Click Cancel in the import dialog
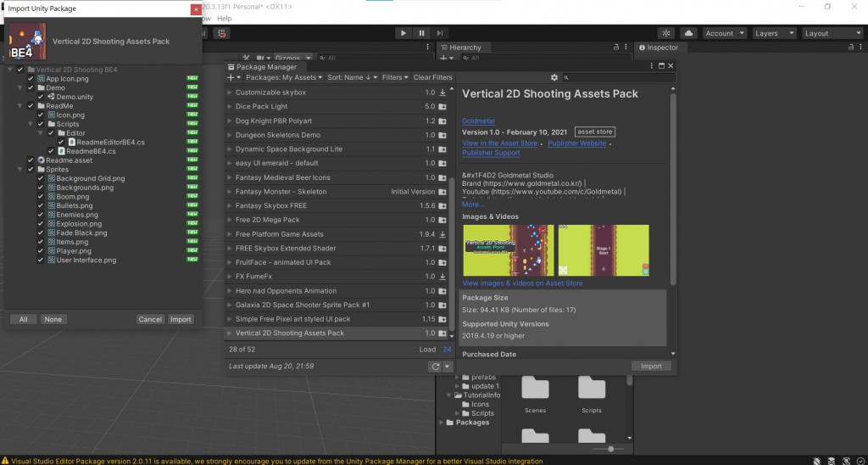 (x=150, y=319)
